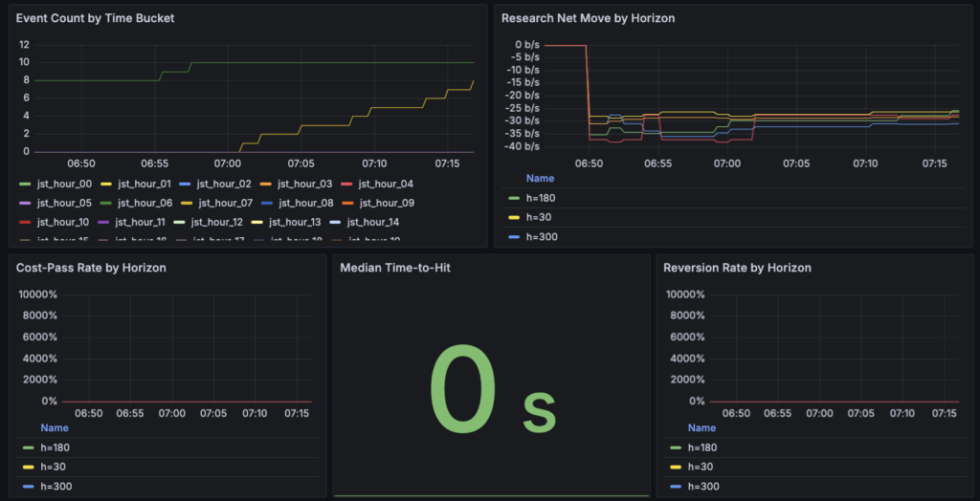Click green h=180 swatch in Research Net Move

[x=515, y=198]
